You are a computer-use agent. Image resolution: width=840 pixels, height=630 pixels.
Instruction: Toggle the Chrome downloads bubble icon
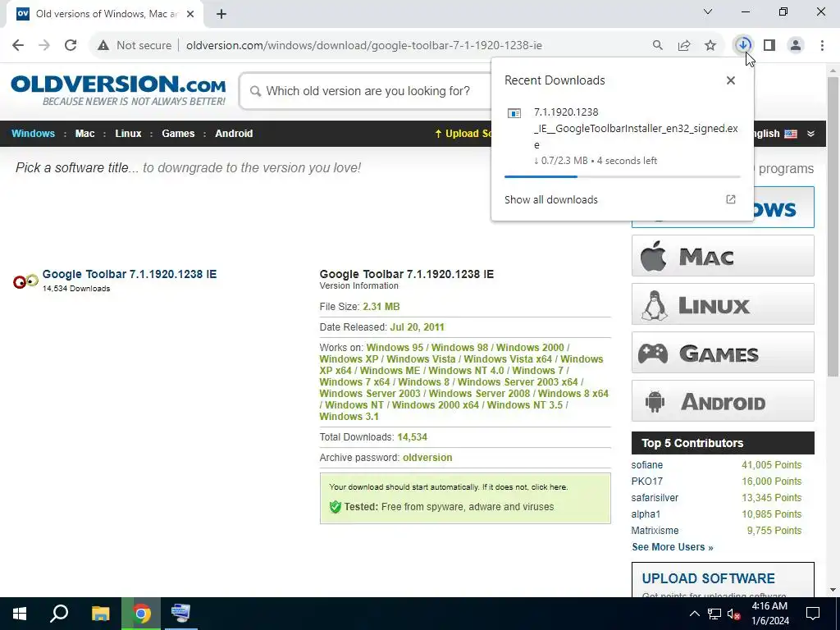[743, 45]
